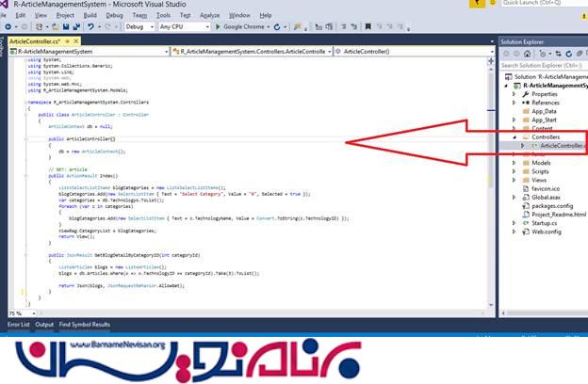Image resolution: width=588 pixels, height=384 pixels.
Task: Switch to the Output tab
Action: [44, 325]
